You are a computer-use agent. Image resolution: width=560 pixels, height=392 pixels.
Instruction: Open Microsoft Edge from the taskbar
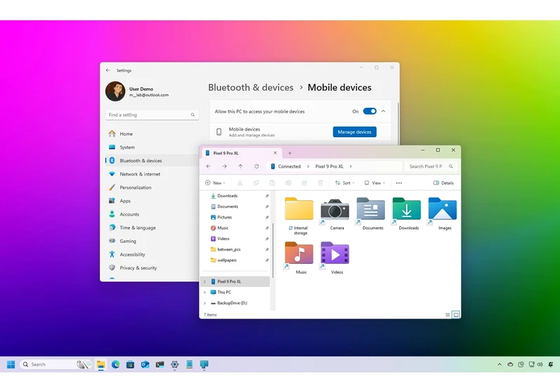[x=115, y=365]
